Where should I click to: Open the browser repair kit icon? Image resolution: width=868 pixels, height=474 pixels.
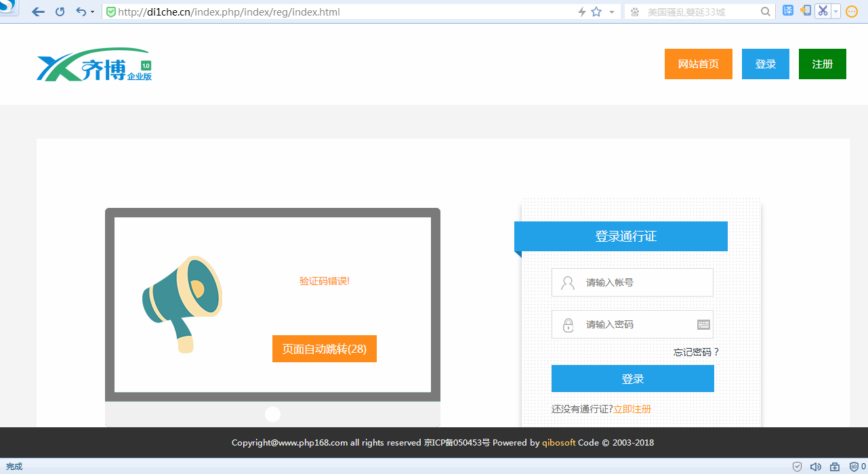tap(834, 467)
